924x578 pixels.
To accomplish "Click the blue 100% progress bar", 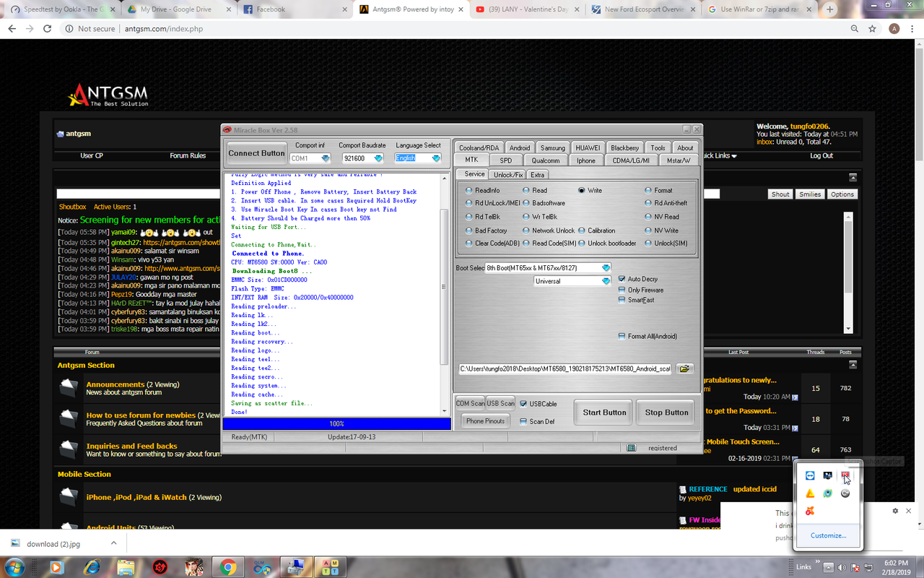I will [x=336, y=423].
